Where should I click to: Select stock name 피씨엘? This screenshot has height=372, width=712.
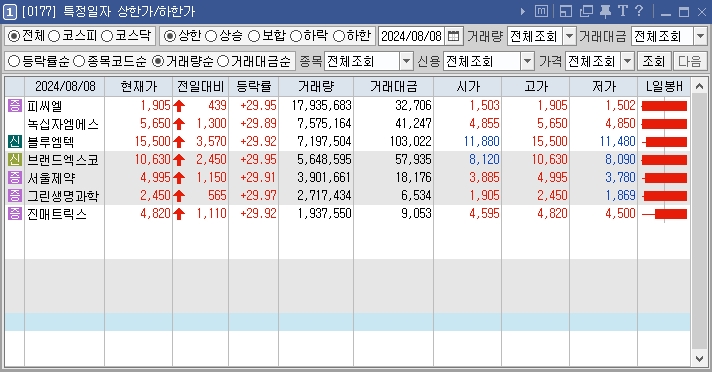coord(44,106)
